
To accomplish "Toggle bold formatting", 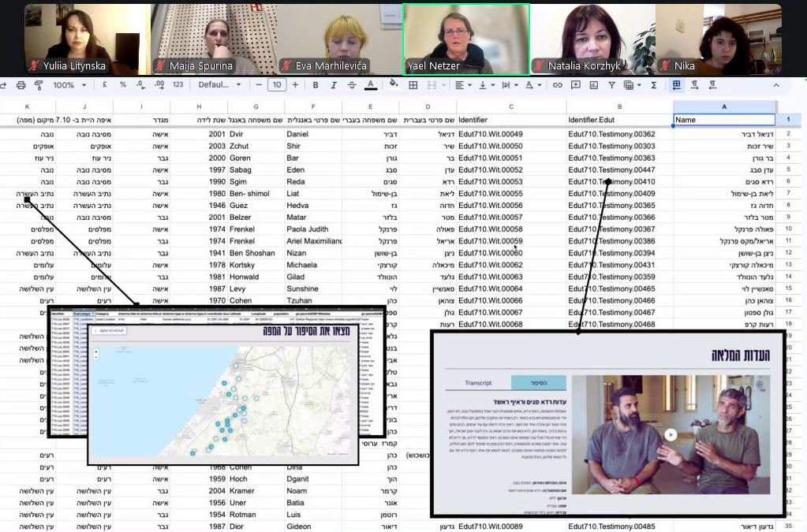I will [x=316, y=85].
